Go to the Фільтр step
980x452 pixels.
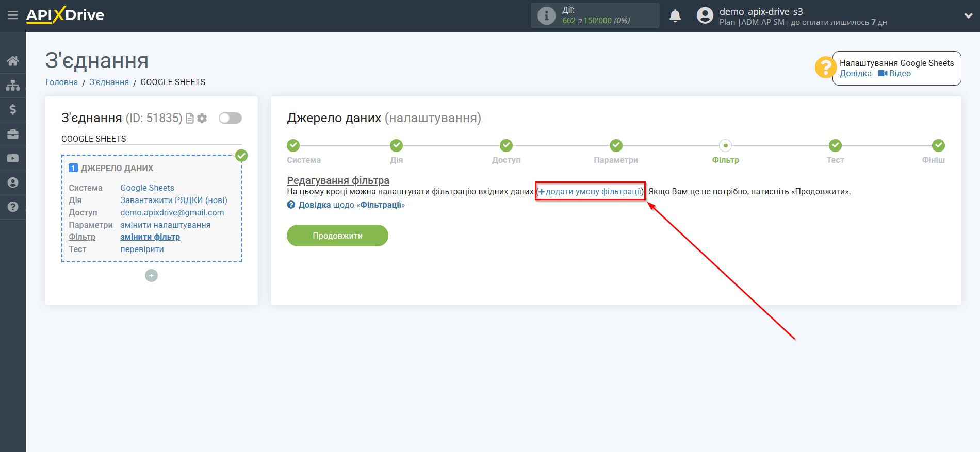[725, 146]
